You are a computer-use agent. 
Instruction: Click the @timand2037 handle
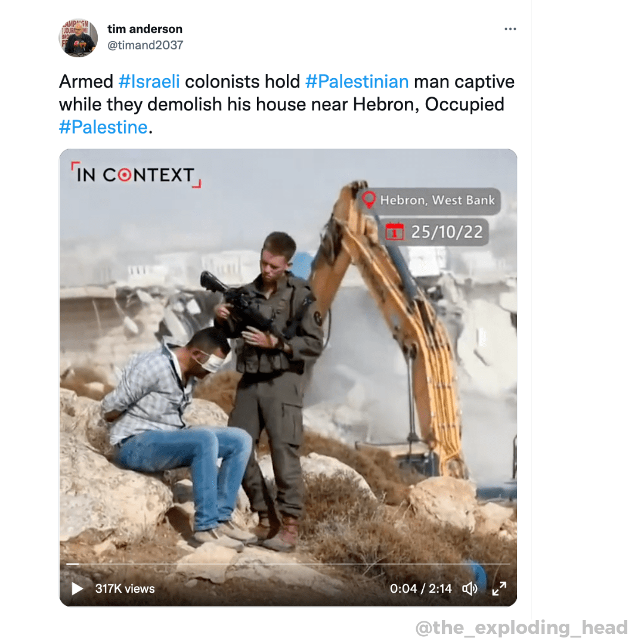pyautogui.click(x=145, y=45)
